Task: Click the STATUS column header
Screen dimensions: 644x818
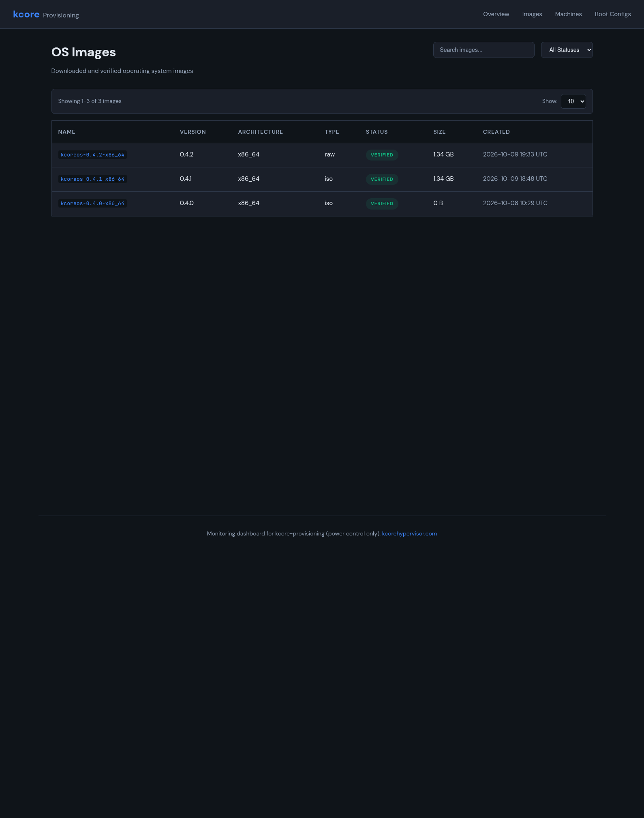Action: click(x=377, y=132)
